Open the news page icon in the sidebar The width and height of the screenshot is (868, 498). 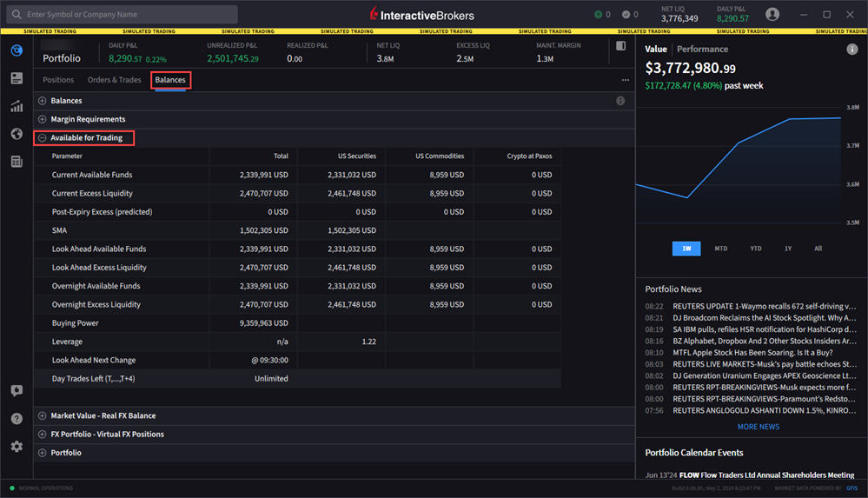point(17,162)
